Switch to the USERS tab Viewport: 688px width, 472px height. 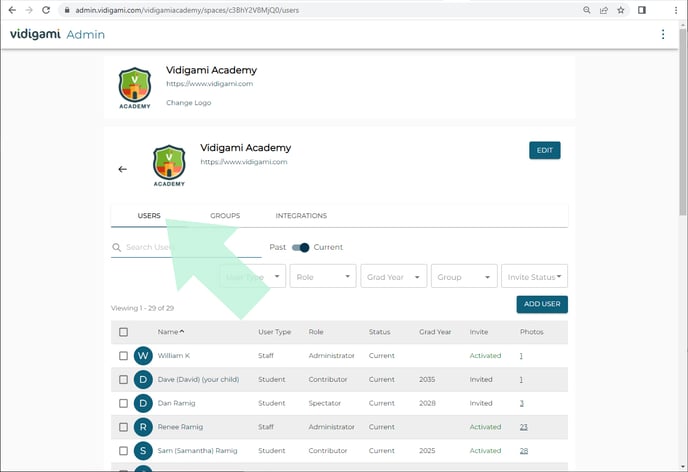pos(149,215)
